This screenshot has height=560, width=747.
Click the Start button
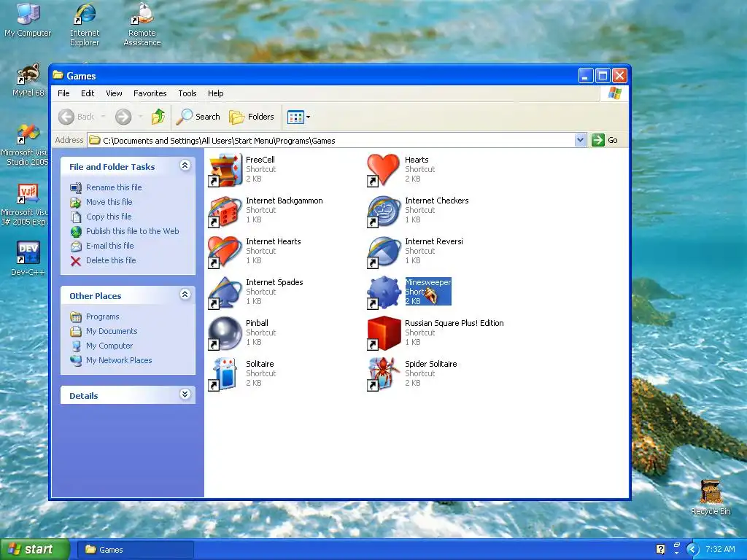click(x=34, y=550)
